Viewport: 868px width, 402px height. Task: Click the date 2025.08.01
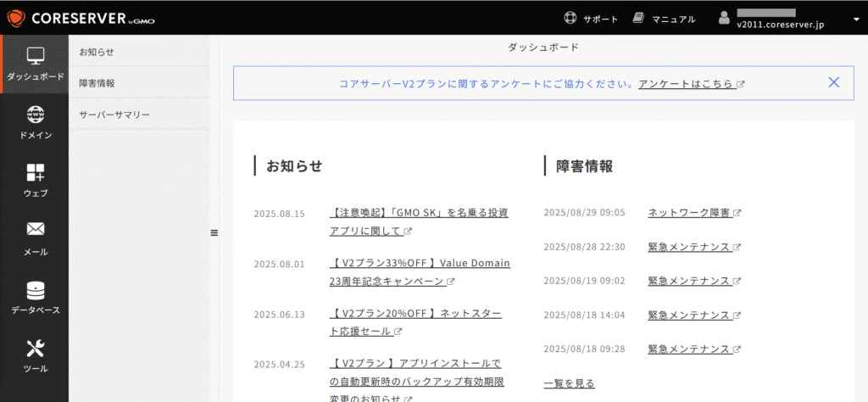[279, 264]
